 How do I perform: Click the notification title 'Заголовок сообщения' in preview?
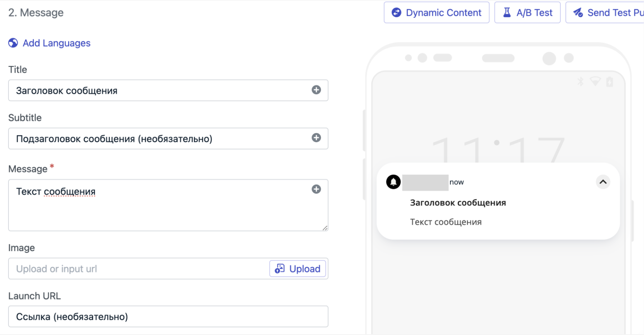[x=458, y=203]
